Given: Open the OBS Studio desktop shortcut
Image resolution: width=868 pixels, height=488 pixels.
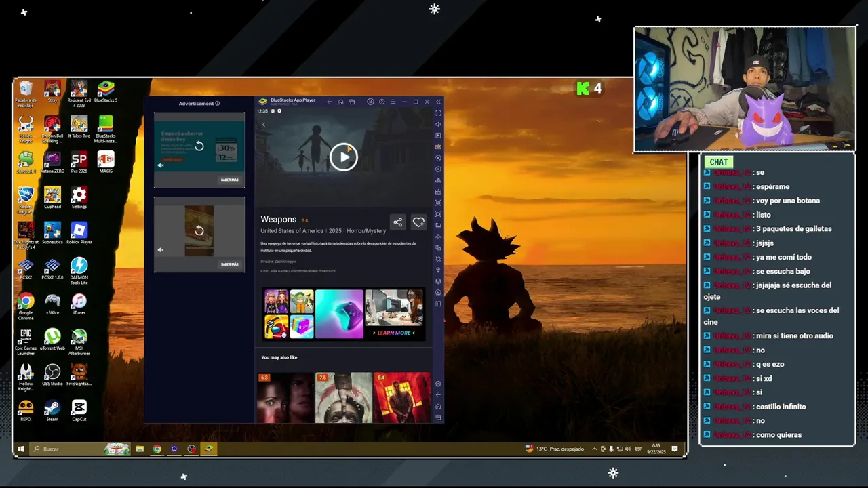Looking at the screenshot, I should [x=52, y=375].
